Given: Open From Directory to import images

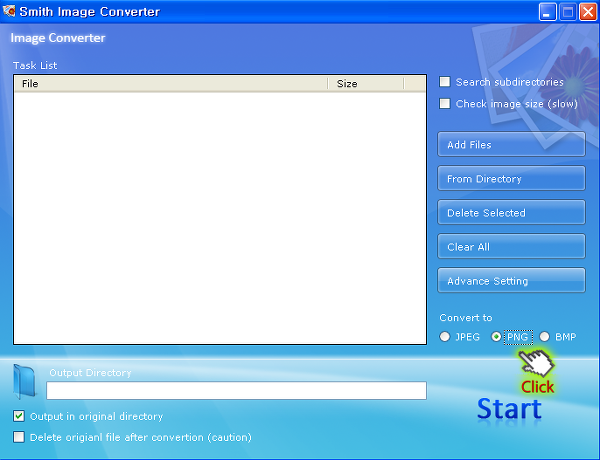Looking at the screenshot, I should pyautogui.click(x=511, y=178).
